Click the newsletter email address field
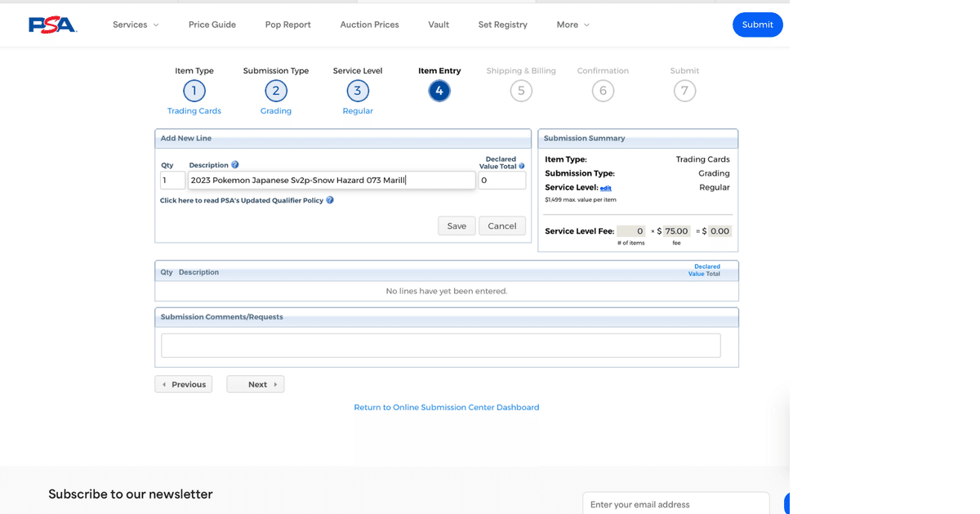The width and height of the screenshot is (980, 514). 676,503
